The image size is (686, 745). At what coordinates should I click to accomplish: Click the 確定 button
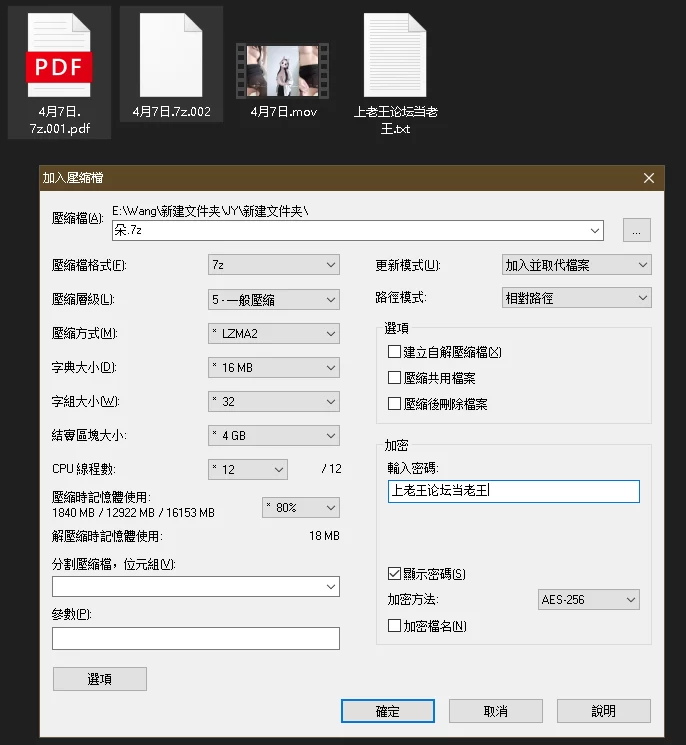(387, 711)
